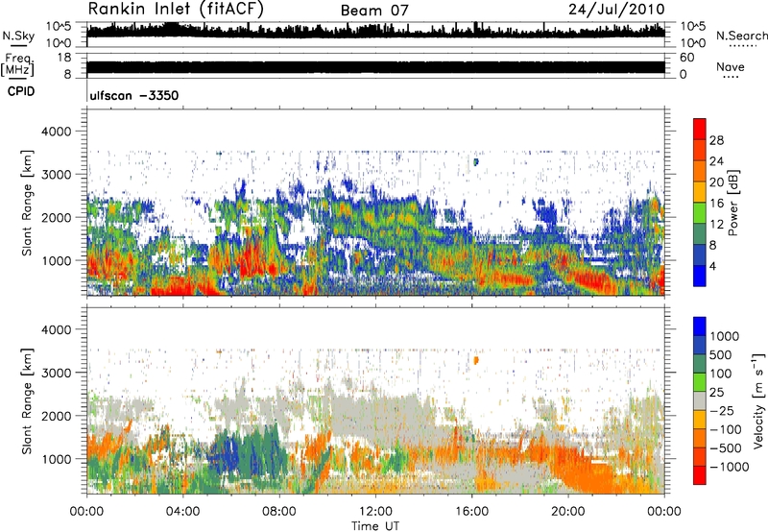Image resolution: width=768 pixels, height=532 pixels.
Task: Click the 'Nave' legend label
Action: 730,67
